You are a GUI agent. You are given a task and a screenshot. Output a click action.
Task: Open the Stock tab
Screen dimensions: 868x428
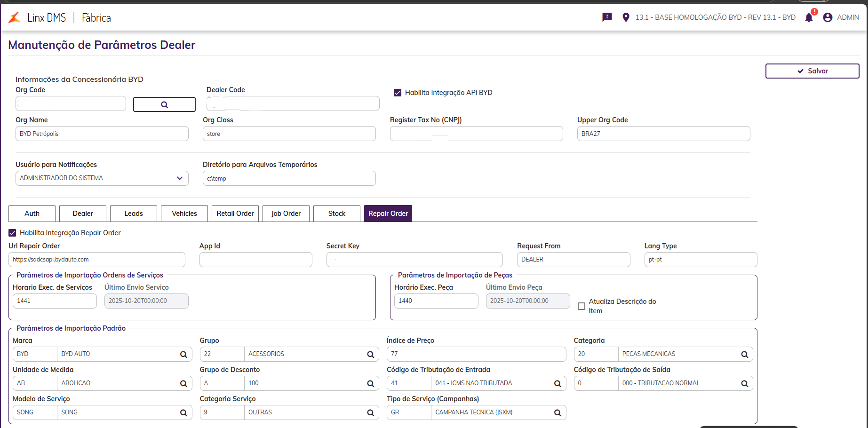337,214
